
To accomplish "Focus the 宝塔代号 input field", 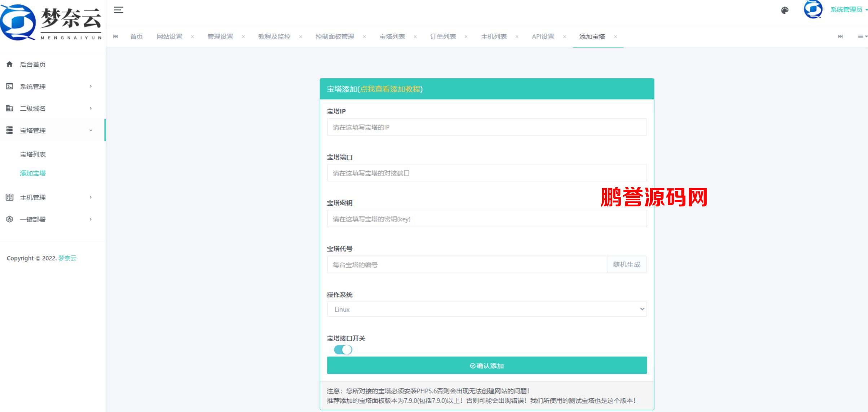I will point(467,264).
